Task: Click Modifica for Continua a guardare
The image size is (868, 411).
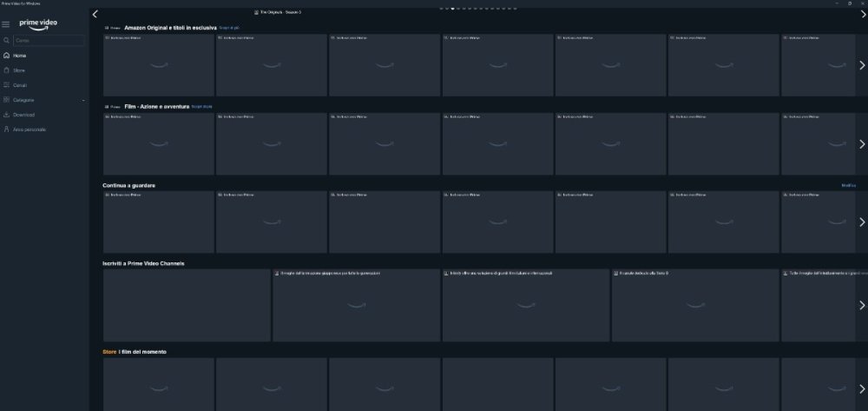Action: pyautogui.click(x=849, y=186)
